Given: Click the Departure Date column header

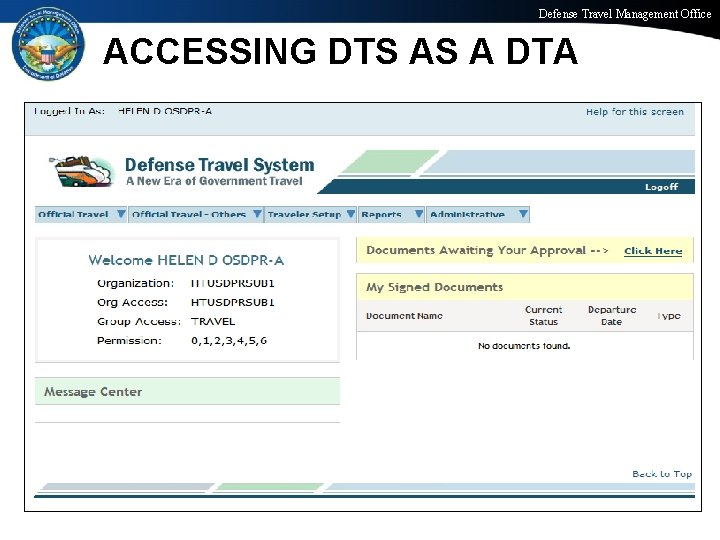Looking at the screenshot, I should point(612,316).
